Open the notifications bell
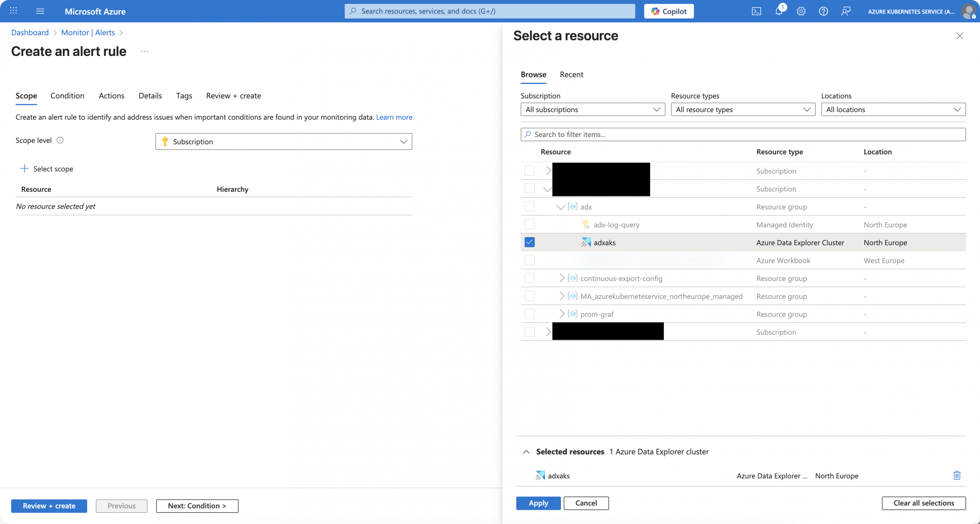The height and width of the screenshot is (524, 980). pyautogui.click(x=779, y=11)
